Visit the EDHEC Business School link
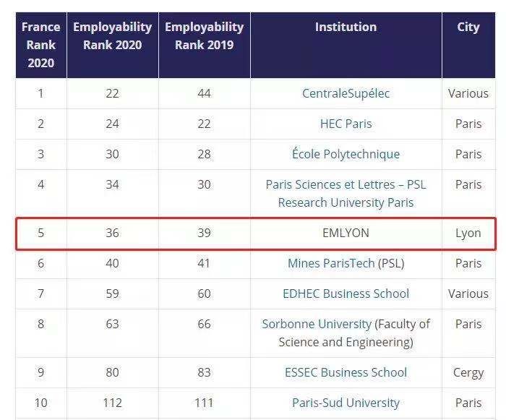The image size is (506, 420). [346, 293]
